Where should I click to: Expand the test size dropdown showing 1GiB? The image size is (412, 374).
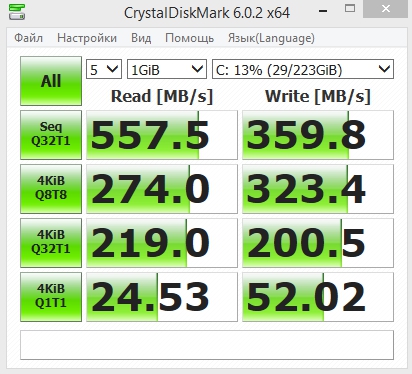167,69
